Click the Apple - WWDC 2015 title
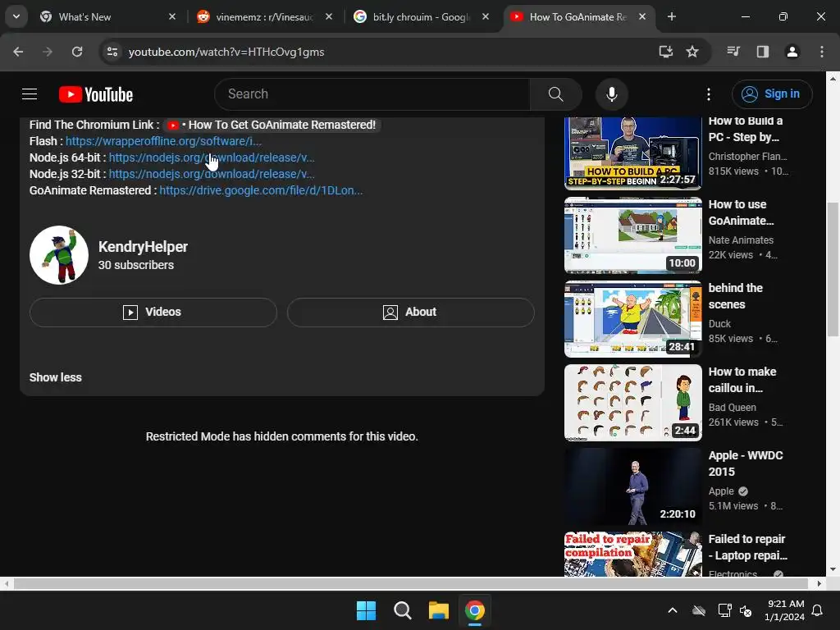The image size is (840, 630). pyautogui.click(x=745, y=463)
